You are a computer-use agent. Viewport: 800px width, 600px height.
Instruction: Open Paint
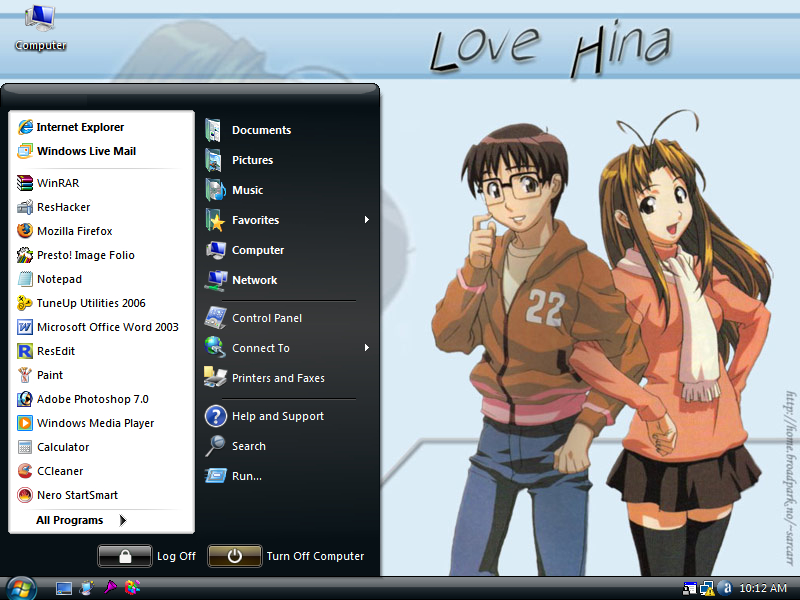click(x=40, y=375)
